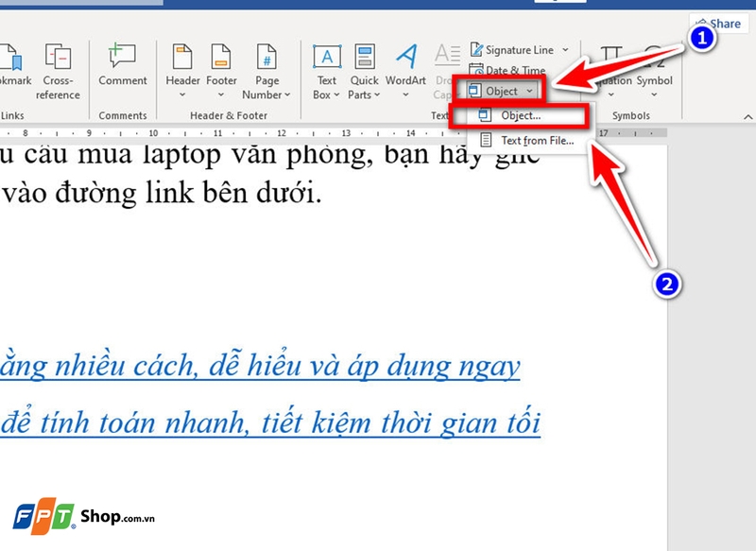Click the Text Box icon
The image size is (756, 551).
click(327, 57)
